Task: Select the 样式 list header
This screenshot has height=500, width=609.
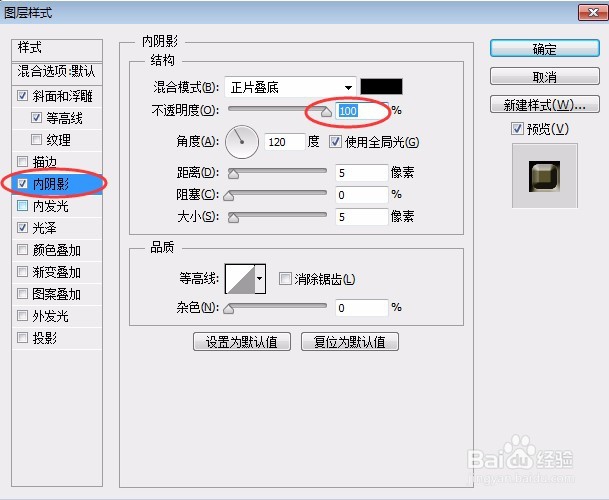Action: [57, 50]
